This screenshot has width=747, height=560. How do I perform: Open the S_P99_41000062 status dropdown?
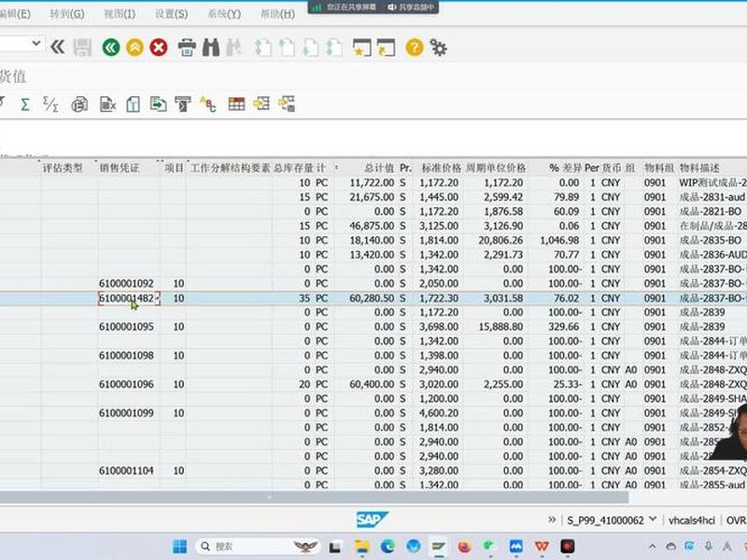(653, 519)
